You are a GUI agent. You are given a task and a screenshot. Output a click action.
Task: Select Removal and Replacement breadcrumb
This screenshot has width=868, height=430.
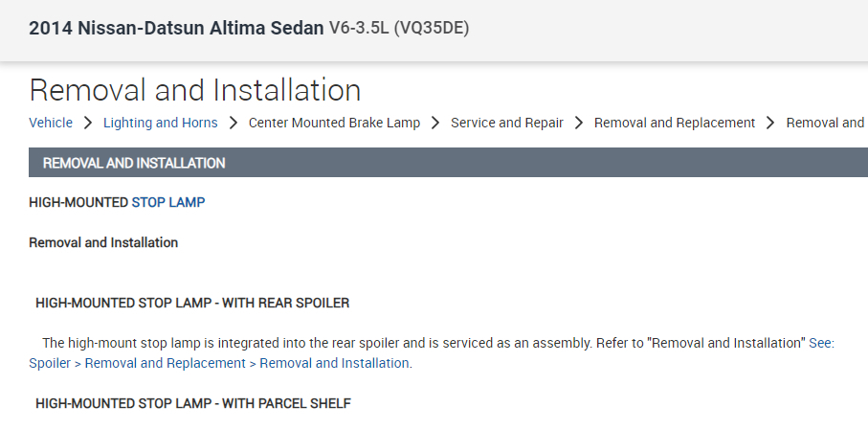pos(675,123)
